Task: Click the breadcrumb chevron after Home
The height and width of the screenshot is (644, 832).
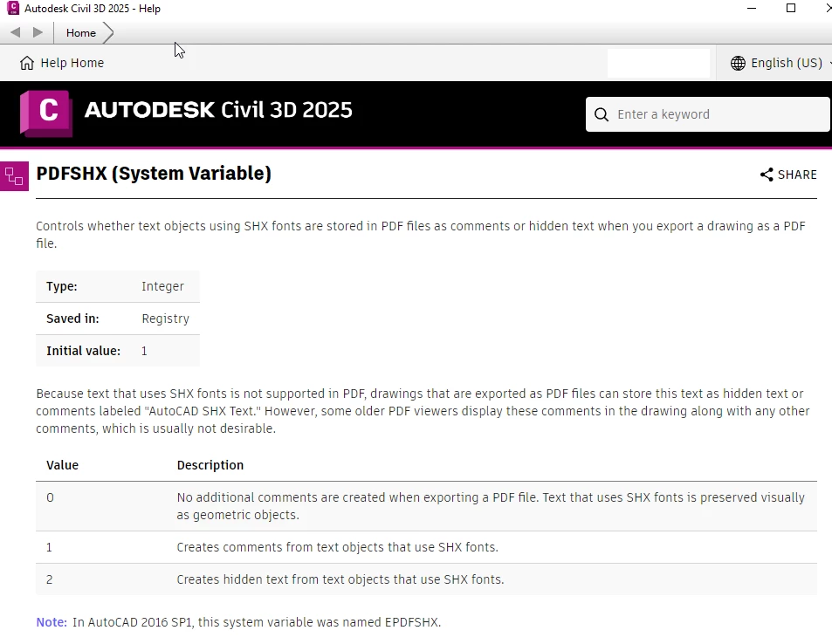Action: coord(108,33)
